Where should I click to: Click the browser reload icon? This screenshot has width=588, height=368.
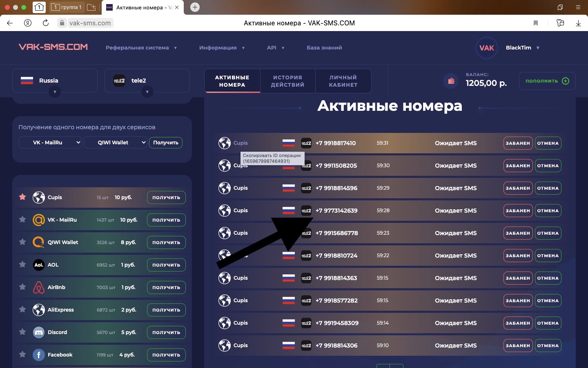click(46, 23)
